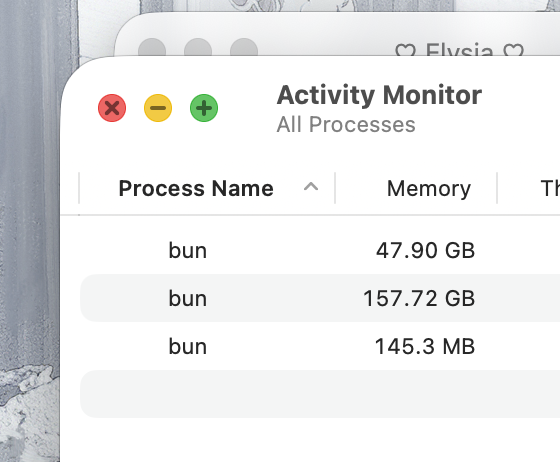Click the divider between Process Name and Memory

point(335,188)
